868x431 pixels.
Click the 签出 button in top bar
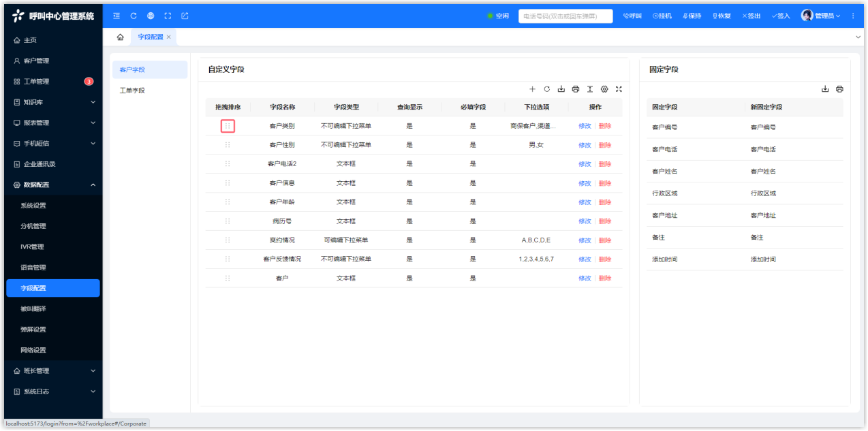(x=751, y=16)
